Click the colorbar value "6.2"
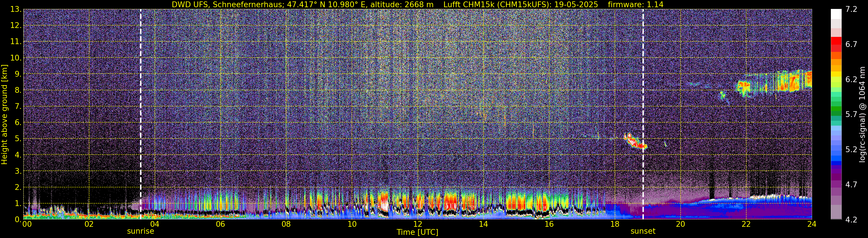The height and width of the screenshot is (238, 868). pyautogui.click(x=851, y=79)
